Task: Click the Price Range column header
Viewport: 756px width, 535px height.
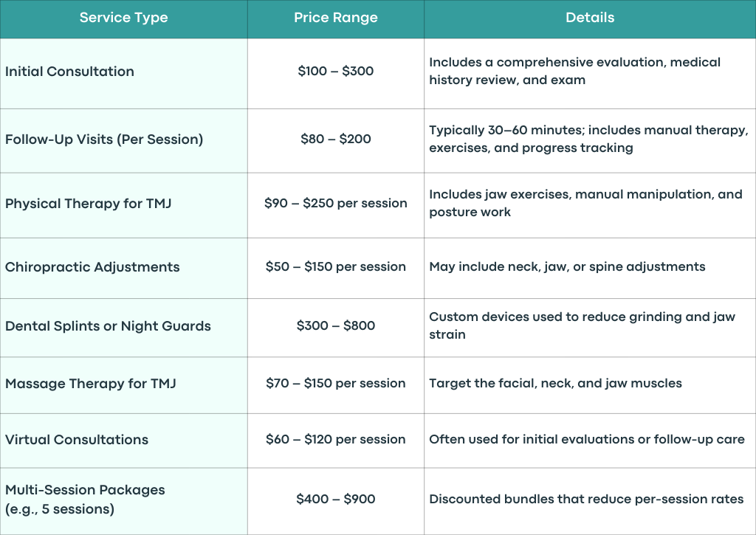Action: click(x=336, y=18)
